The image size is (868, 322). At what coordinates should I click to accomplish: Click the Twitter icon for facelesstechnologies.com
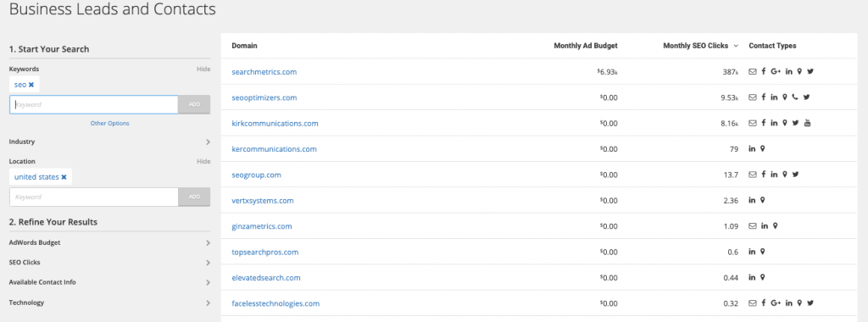point(810,303)
